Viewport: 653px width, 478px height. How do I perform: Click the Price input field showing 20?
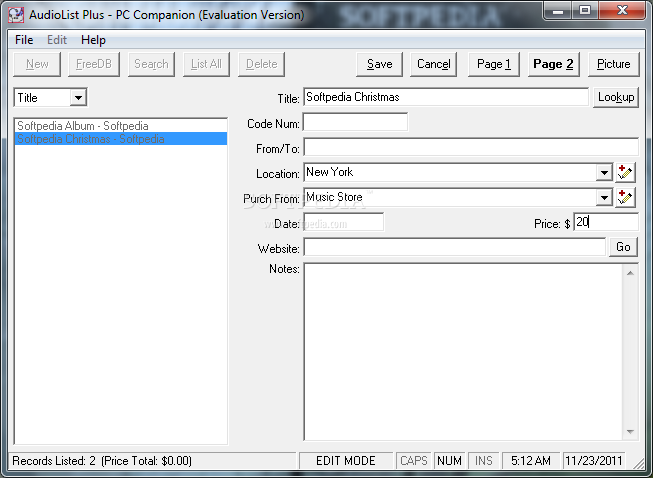coord(606,222)
